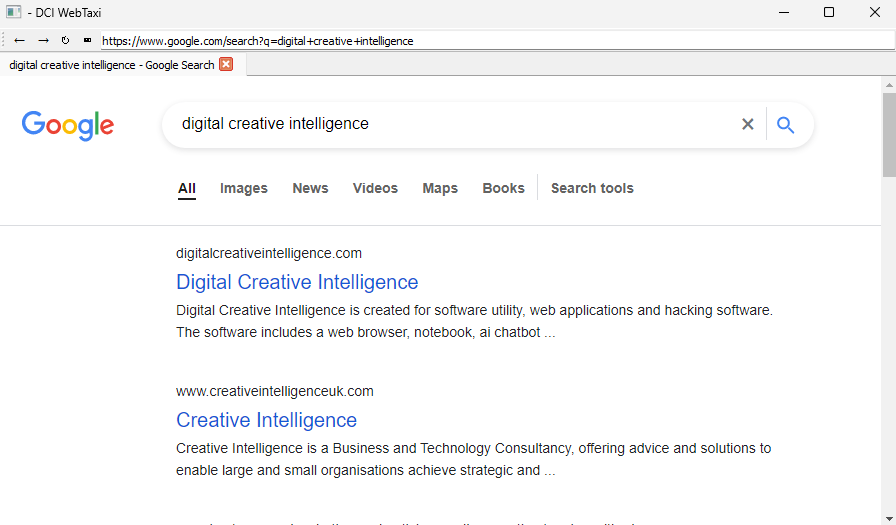Image resolution: width=896 pixels, height=525 pixels.
Task: Click the small icon left of the URL bar
Action: [x=87, y=40]
